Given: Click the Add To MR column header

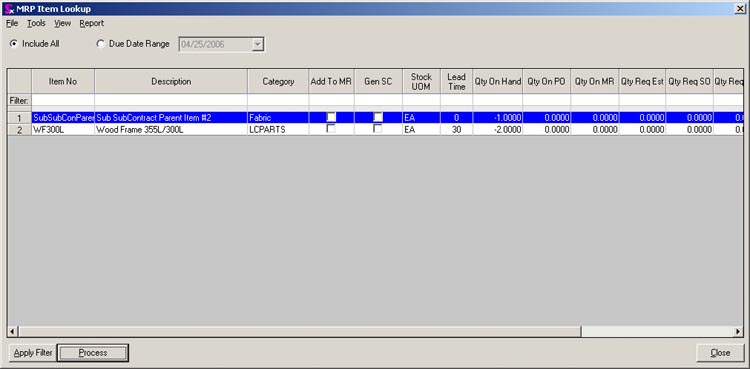Looking at the screenshot, I should coord(331,82).
